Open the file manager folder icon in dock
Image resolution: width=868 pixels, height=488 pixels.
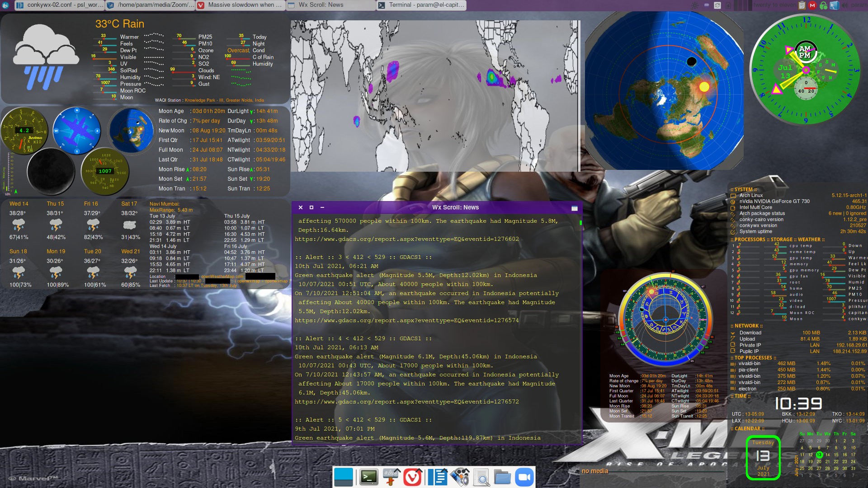click(502, 478)
